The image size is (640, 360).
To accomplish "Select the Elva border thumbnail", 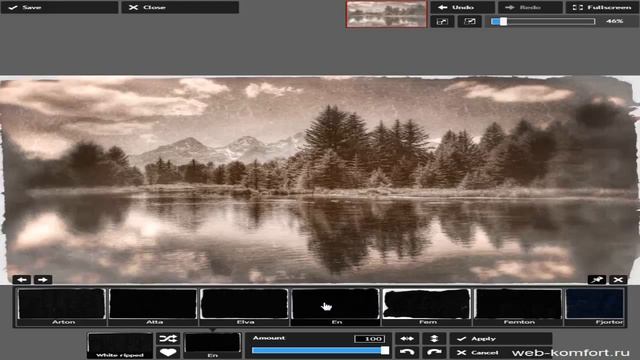I will coord(244,307).
